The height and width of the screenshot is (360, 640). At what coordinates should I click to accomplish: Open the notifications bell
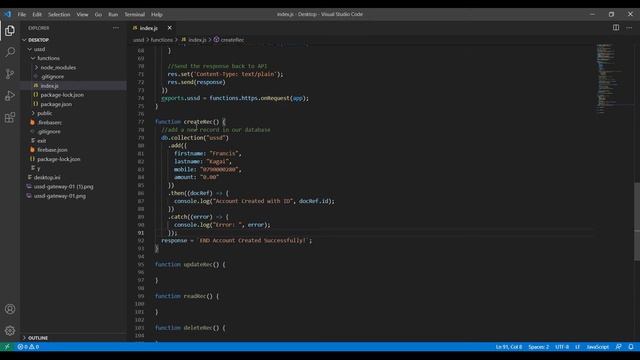631,347
